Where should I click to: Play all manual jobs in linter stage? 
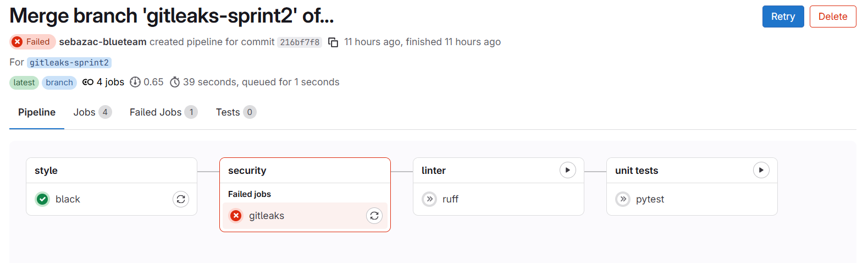point(567,171)
